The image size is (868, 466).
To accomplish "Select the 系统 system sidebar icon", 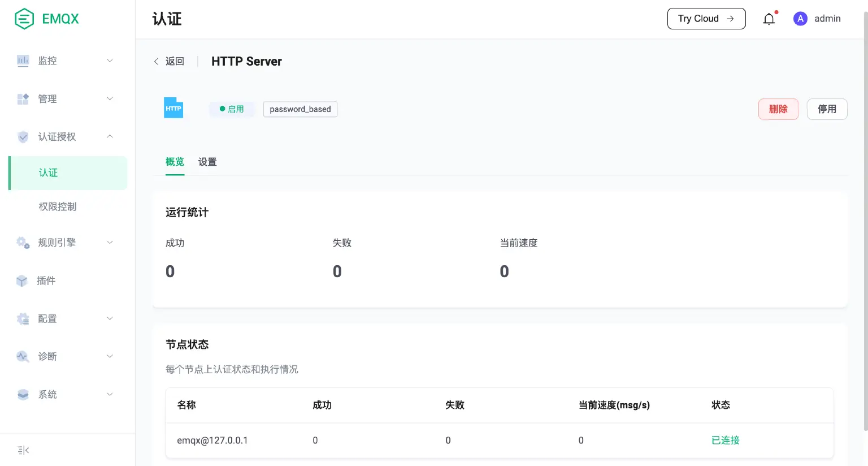I will [x=23, y=394].
